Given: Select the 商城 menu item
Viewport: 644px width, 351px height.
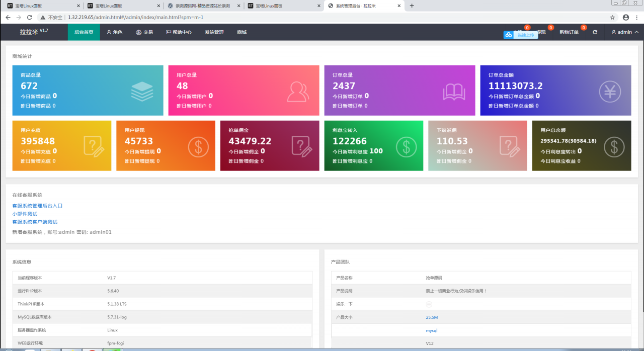Looking at the screenshot, I should pyautogui.click(x=242, y=32).
